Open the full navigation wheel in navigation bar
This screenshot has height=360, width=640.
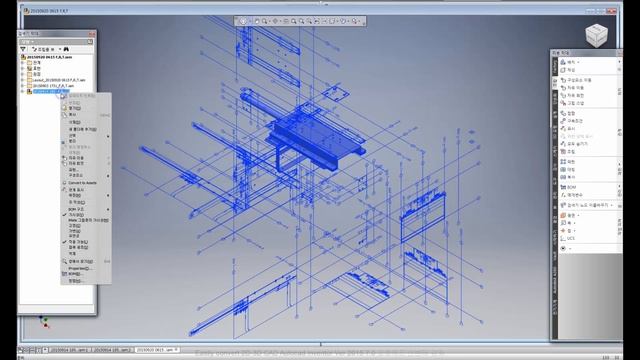243,21
